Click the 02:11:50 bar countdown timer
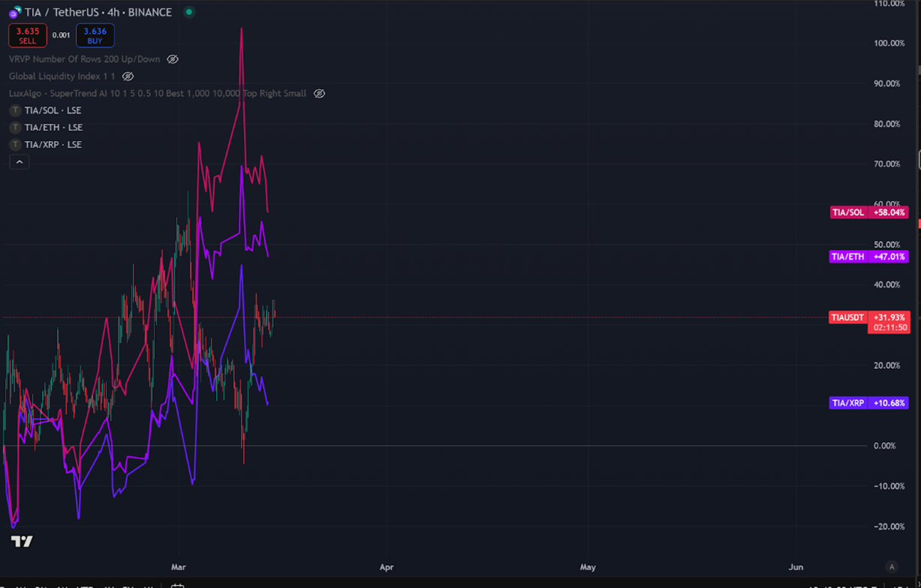921x588 pixels. click(x=889, y=328)
